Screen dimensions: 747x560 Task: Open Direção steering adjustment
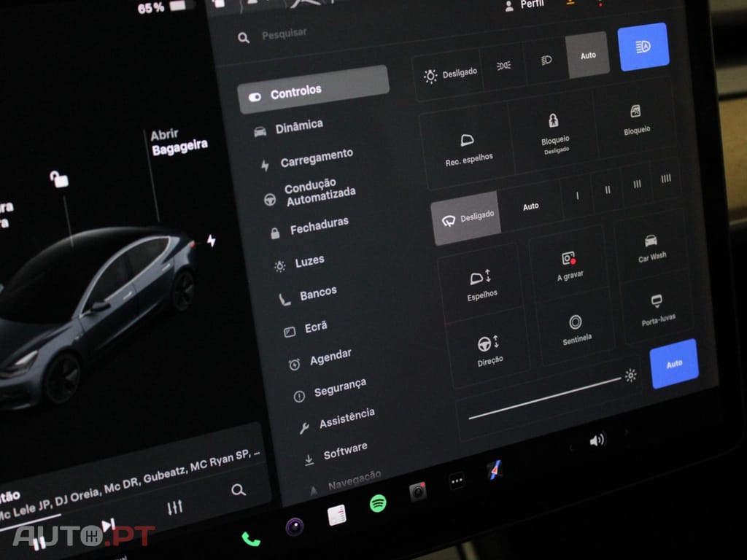pyautogui.click(x=489, y=350)
